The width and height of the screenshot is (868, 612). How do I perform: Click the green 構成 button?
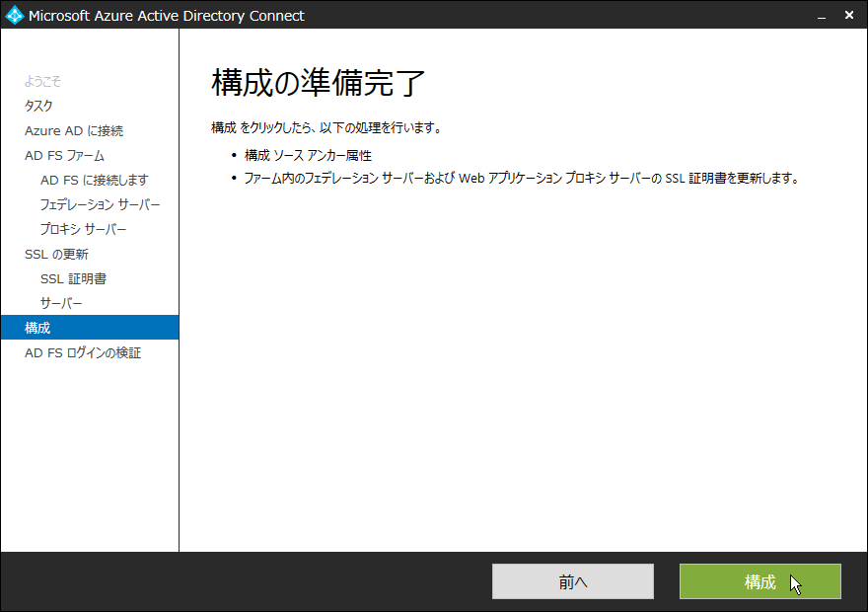coord(760,581)
